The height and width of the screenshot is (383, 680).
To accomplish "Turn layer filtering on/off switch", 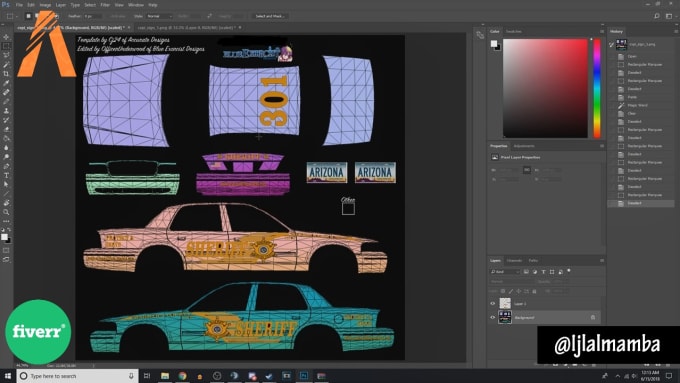I will pyautogui.click(x=569, y=271).
